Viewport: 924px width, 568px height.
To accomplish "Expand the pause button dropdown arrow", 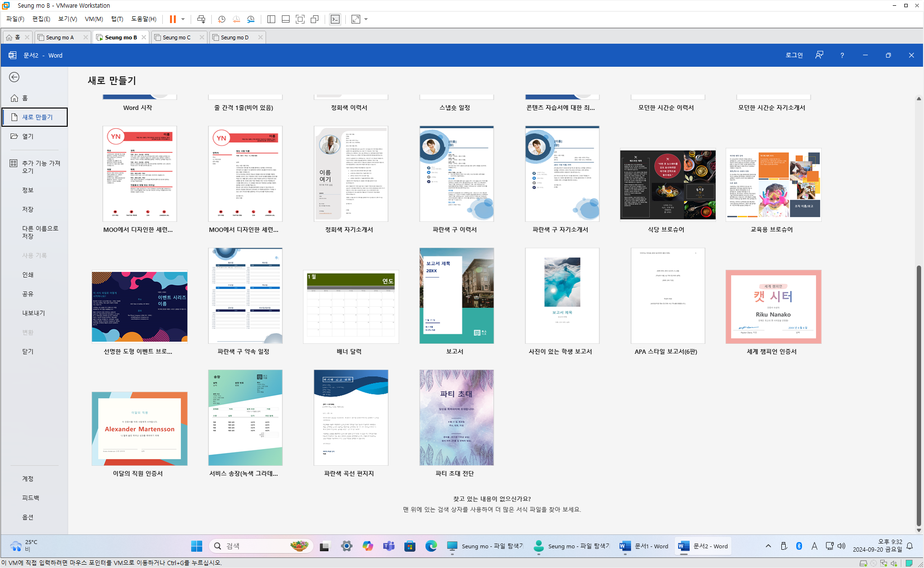I will pyautogui.click(x=183, y=19).
